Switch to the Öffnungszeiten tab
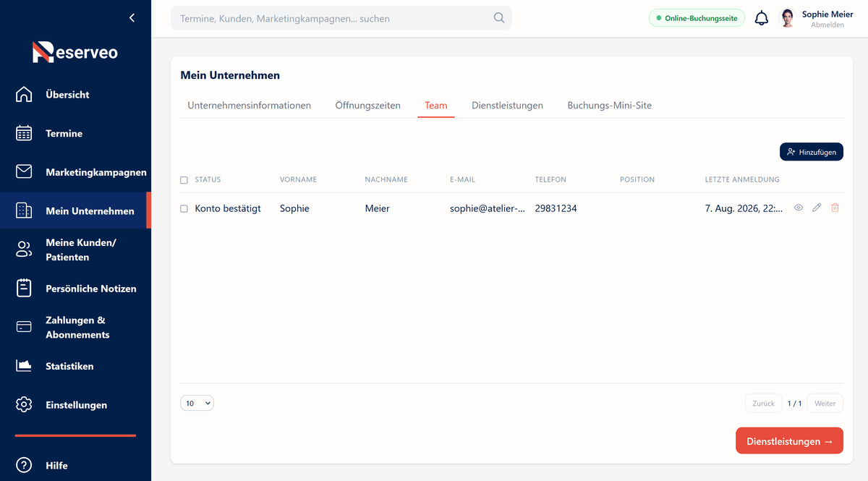The image size is (868, 481). coord(367,106)
